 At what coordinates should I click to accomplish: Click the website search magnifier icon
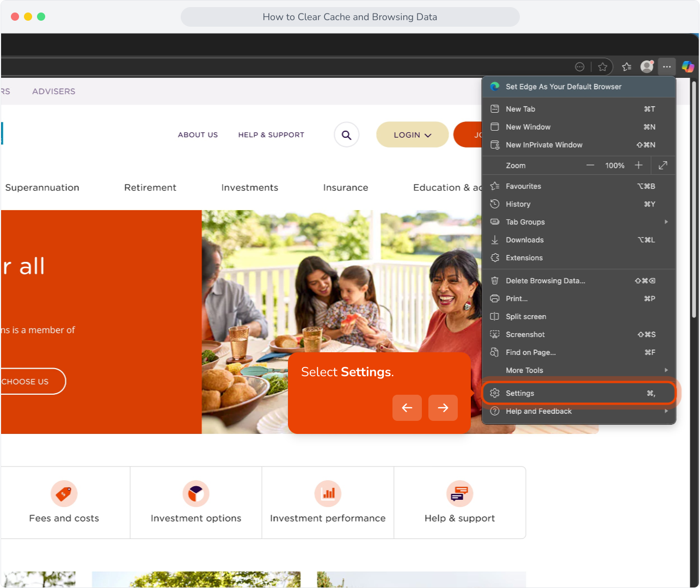click(347, 135)
